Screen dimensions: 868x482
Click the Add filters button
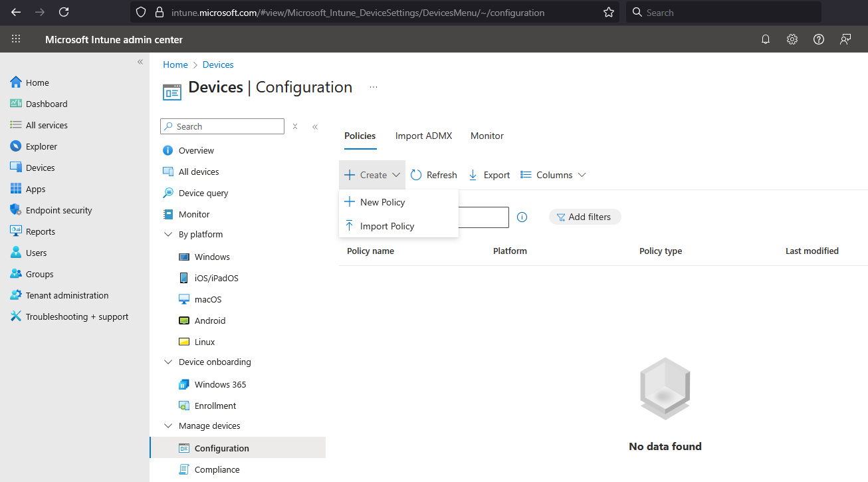pyautogui.click(x=585, y=217)
